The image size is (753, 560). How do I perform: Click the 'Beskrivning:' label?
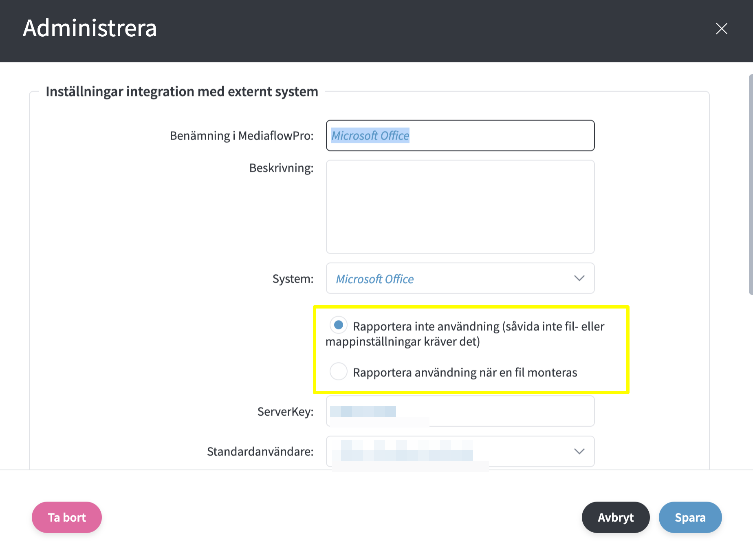click(281, 168)
